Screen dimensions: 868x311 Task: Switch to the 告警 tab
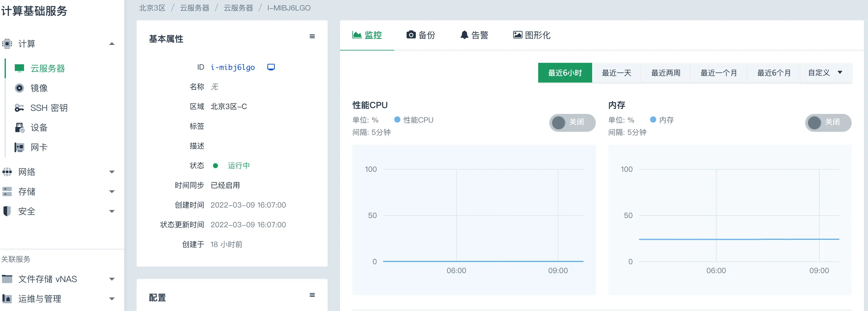coord(474,35)
